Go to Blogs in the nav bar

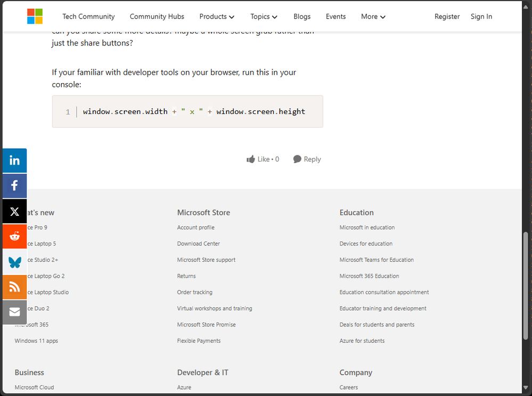pos(302,17)
